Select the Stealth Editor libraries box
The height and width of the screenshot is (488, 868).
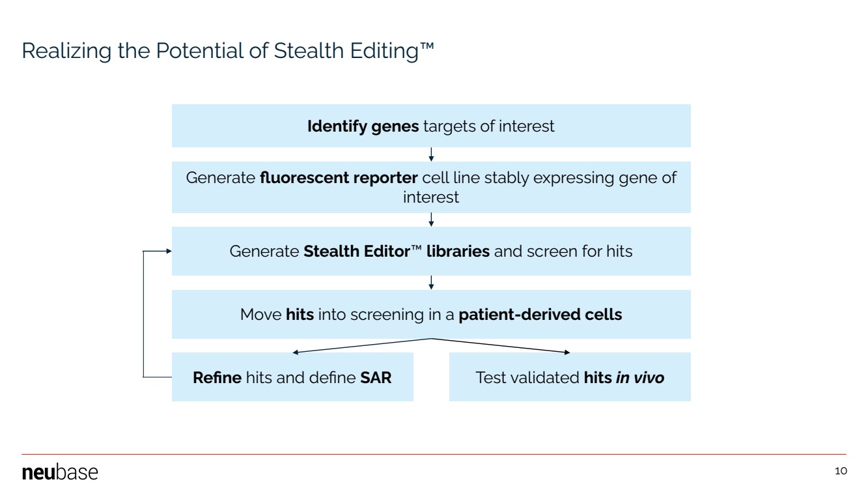click(431, 251)
